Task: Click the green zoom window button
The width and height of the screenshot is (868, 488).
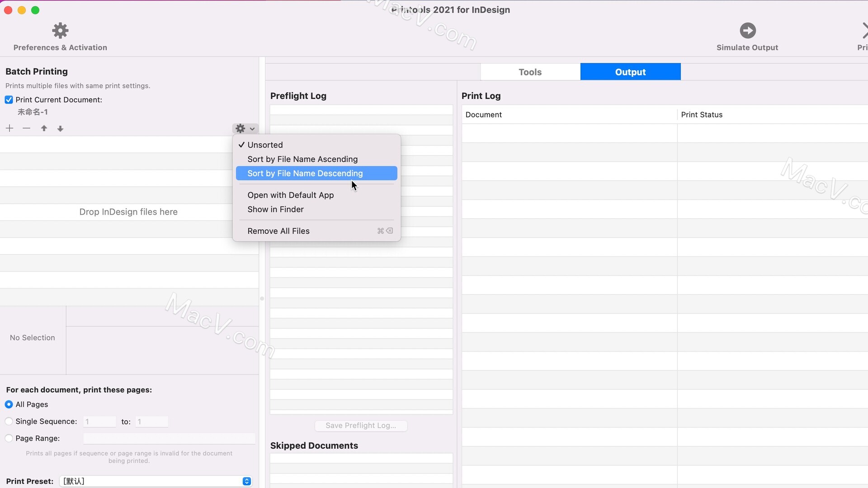Action: click(x=35, y=10)
